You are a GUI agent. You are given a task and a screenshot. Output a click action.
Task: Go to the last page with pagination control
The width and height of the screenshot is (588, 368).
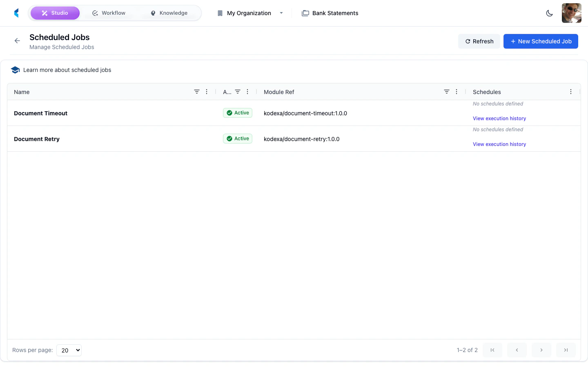(x=566, y=350)
